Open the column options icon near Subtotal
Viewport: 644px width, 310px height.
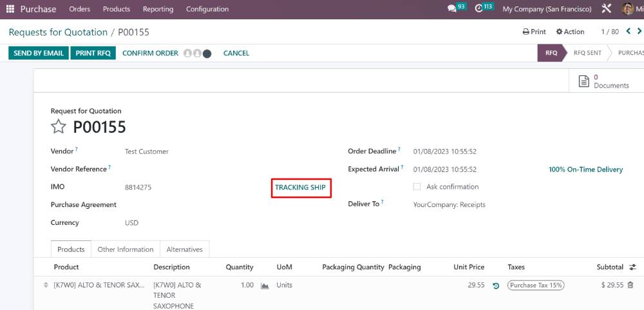pos(633,267)
